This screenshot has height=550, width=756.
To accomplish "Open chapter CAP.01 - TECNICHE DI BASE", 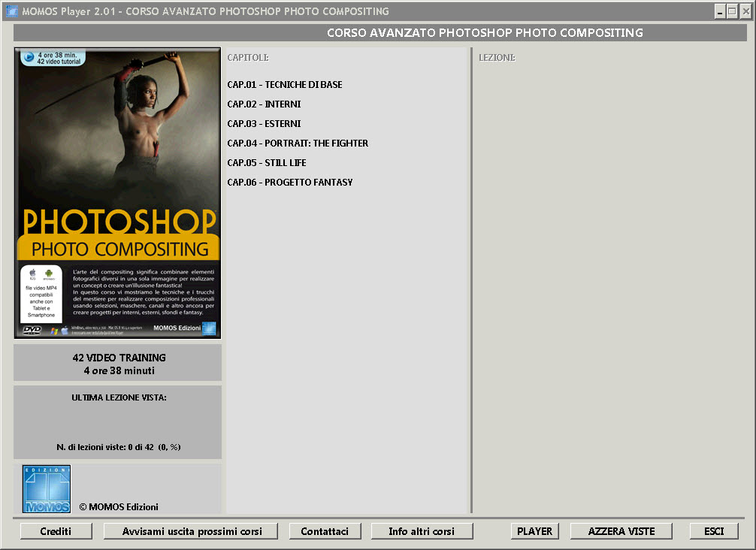I will click(285, 85).
